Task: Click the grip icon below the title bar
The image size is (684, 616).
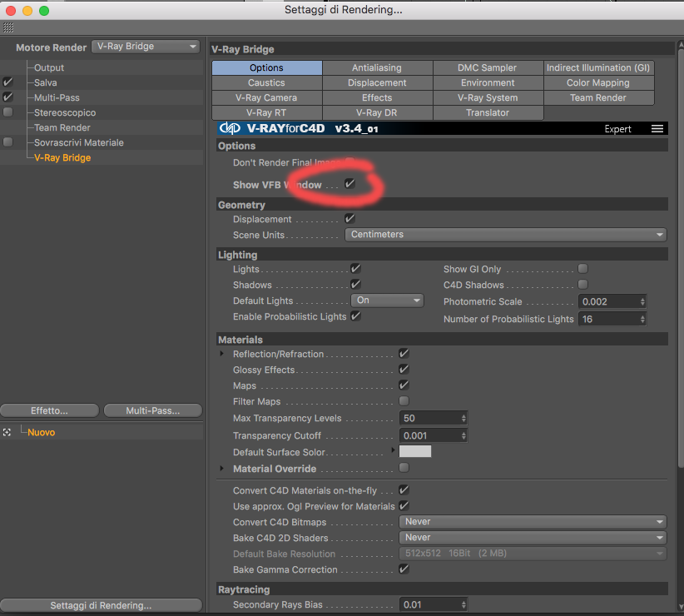Action: [8, 27]
